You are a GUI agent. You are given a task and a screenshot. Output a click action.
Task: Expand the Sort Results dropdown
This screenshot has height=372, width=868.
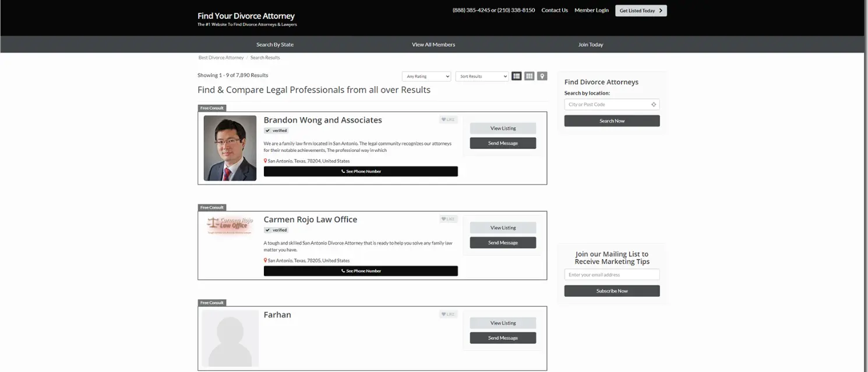[x=482, y=76]
